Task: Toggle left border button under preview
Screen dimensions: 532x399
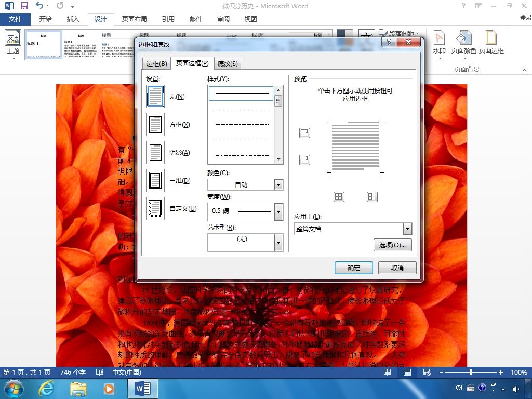Action: 339,197
